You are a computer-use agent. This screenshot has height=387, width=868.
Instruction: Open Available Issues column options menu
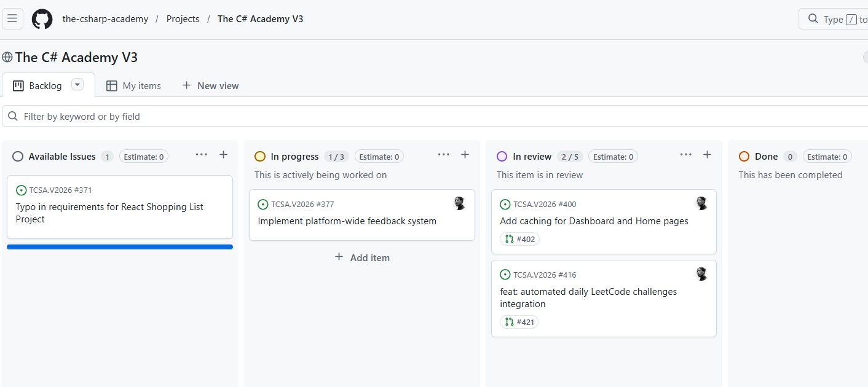coord(202,155)
